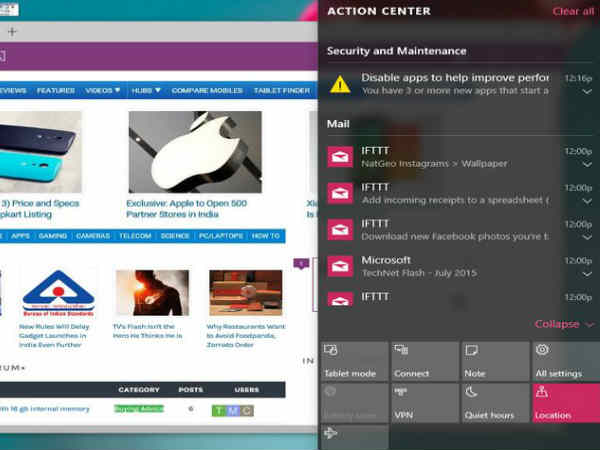Open FEATURES in the site navigation

[x=56, y=91]
